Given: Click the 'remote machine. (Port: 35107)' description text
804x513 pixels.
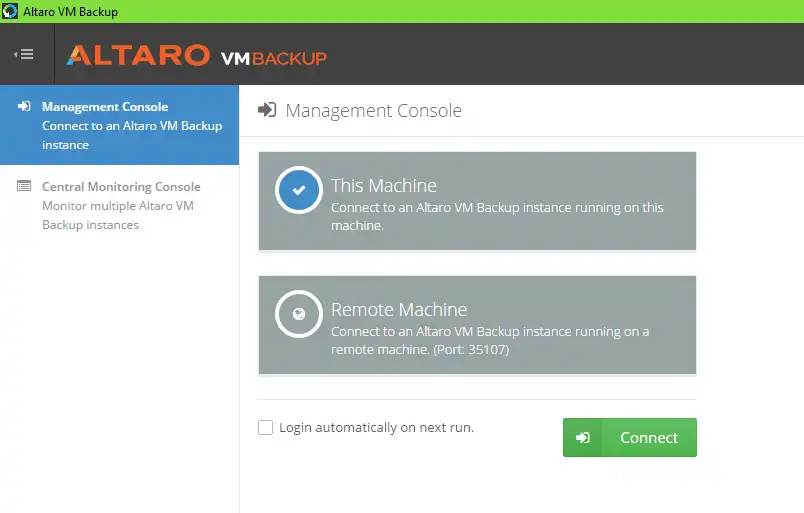Looking at the screenshot, I should tap(420, 349).
